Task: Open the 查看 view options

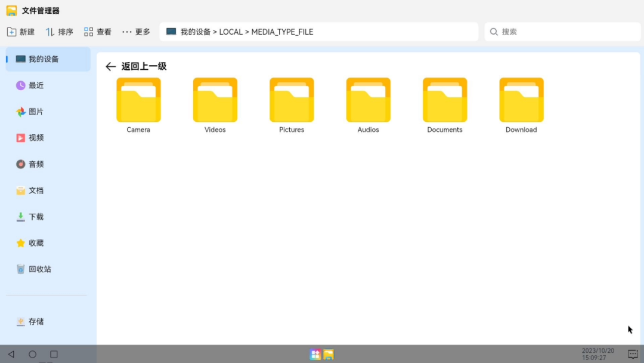Action: pos(98,32)
